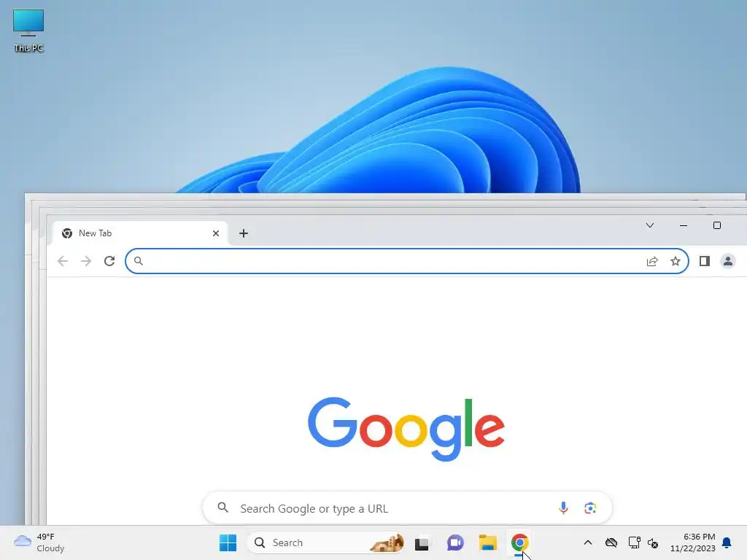Image resolution: width=747 pixels, height=560 pixels.
Task: Expand the tab search chevron
Action: pyautogui.click(x=650, y=225)
